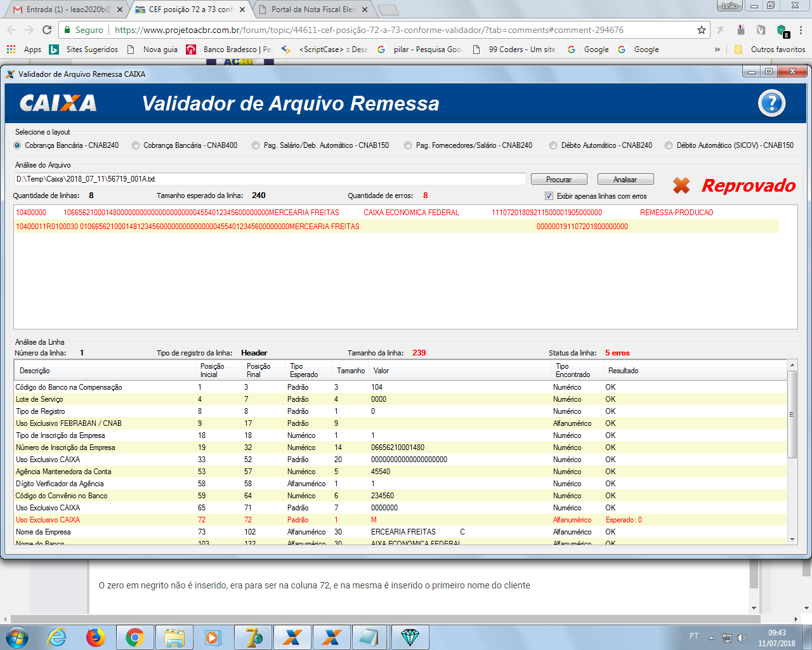Select Débito Automático - CNAB240 layout
The image size is (812, 650).
click(601, 145)
